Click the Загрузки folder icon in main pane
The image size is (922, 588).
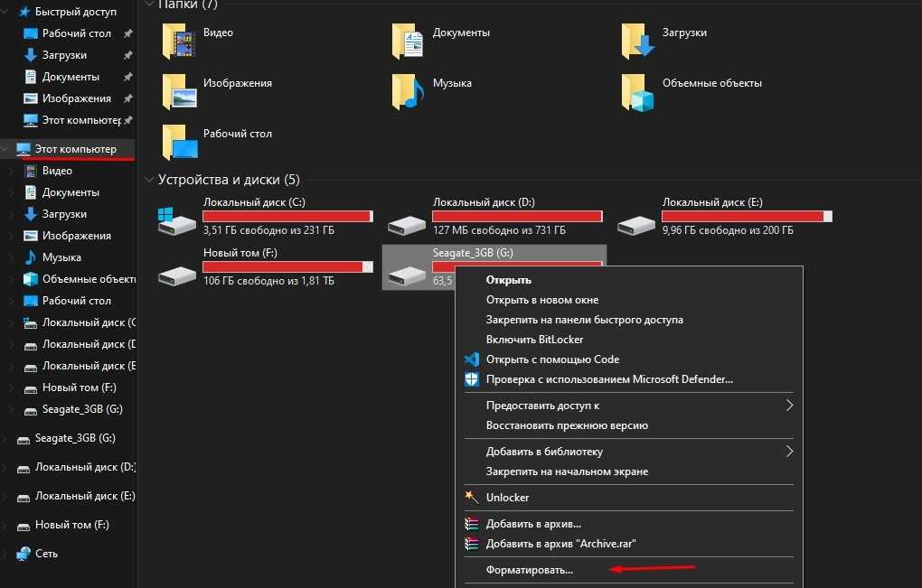click(x=638, y=42)
